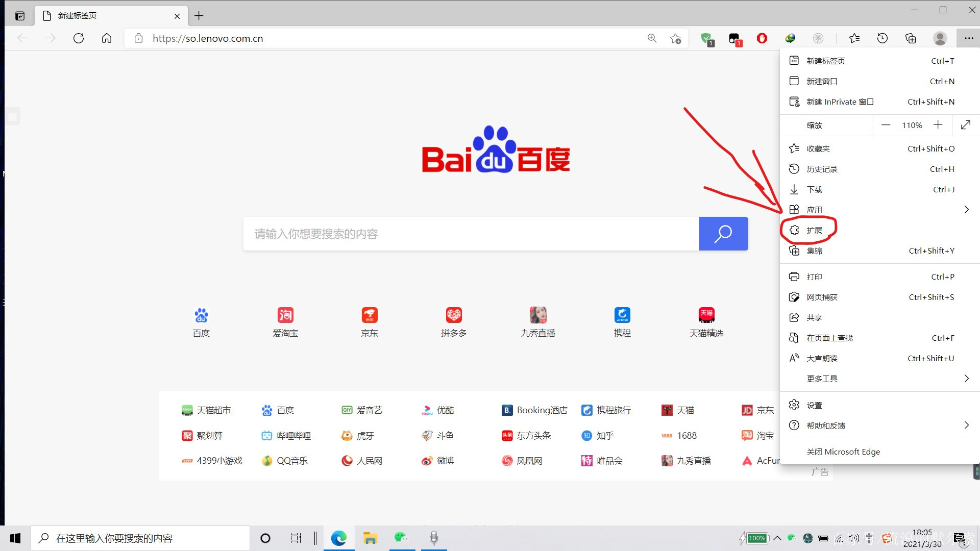Click the search input field on page
The height and width of the screenshot is (551, 980).
click(471, 234)
